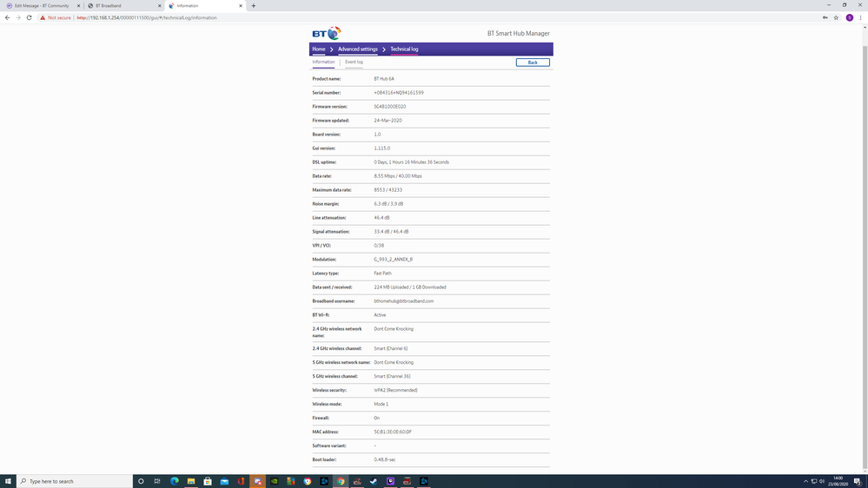Open Windows Start menu
This screenshot has width=868, height=488.
[x=8, y=481]
